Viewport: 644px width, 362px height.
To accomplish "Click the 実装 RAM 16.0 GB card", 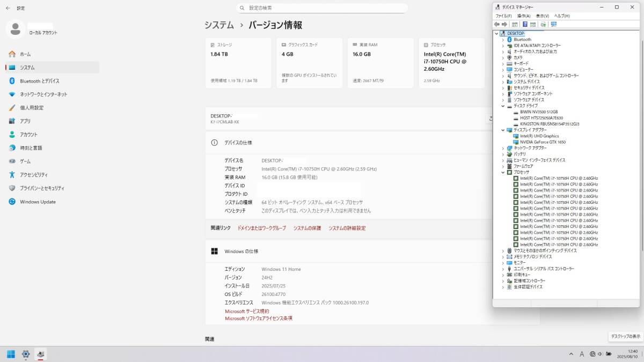I will [380, 63].
